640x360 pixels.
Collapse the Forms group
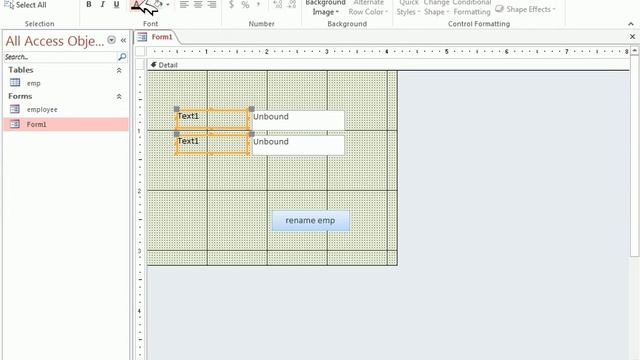[x=119, y=97]
